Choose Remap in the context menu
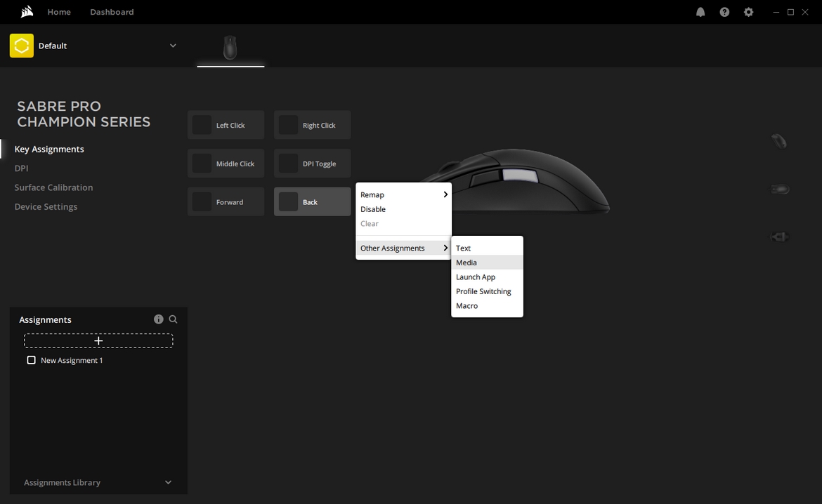The image size is (822, 504). pos(404,194)
